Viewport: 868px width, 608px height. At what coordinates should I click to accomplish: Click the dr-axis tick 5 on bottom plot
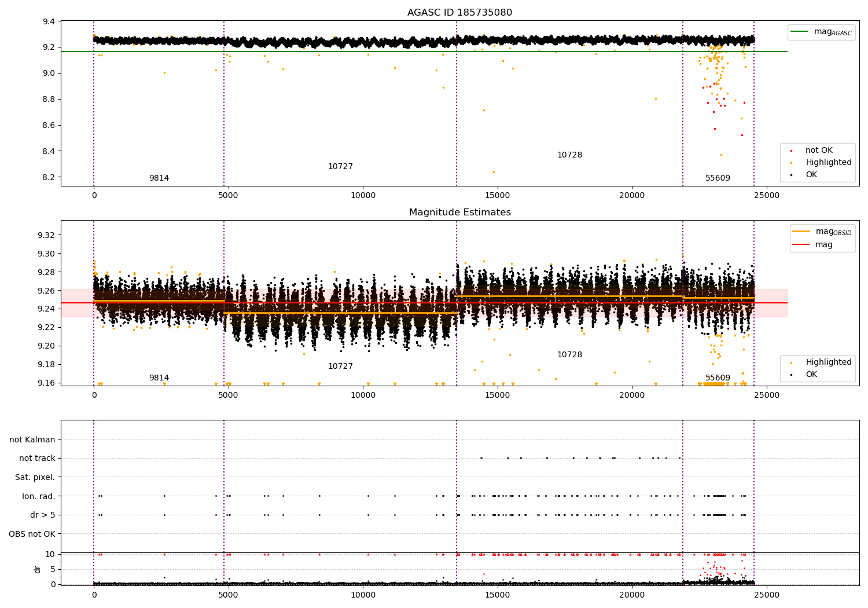point(53,570)
